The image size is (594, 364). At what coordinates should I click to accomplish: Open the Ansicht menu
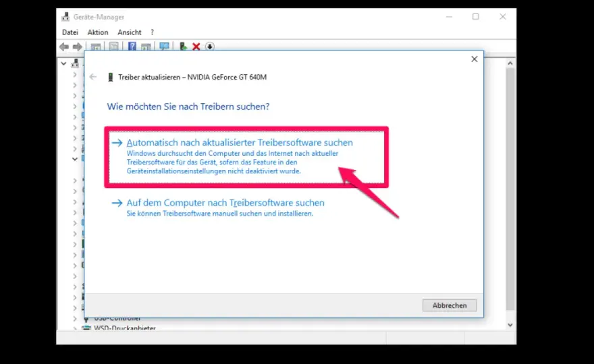(x=129, y=32)
